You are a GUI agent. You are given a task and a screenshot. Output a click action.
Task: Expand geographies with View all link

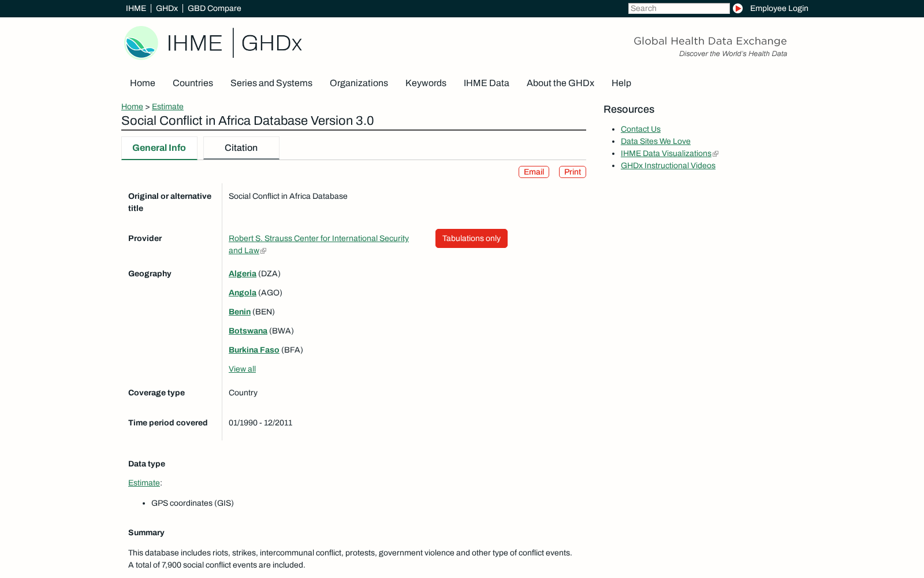pyautogui.click(x=242, y=369)
